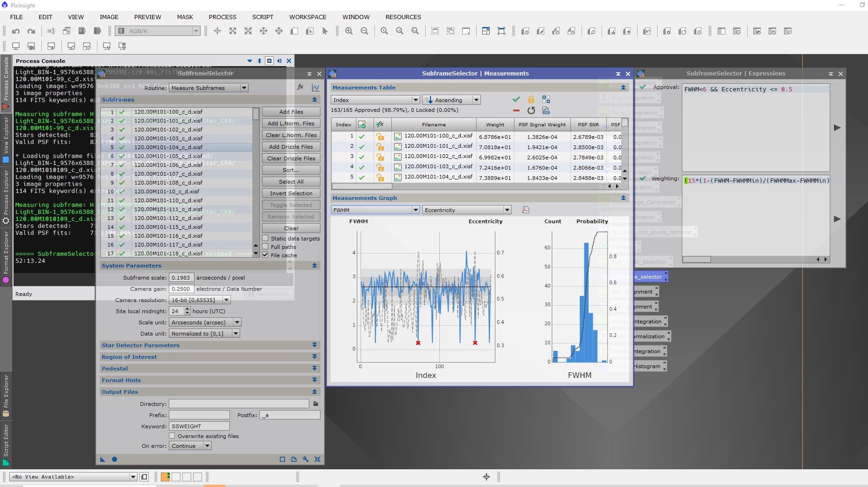This screenshot has height=487, width=868.
Task: Click the orange lock icon above the table
Action: [x=531, y=99]
